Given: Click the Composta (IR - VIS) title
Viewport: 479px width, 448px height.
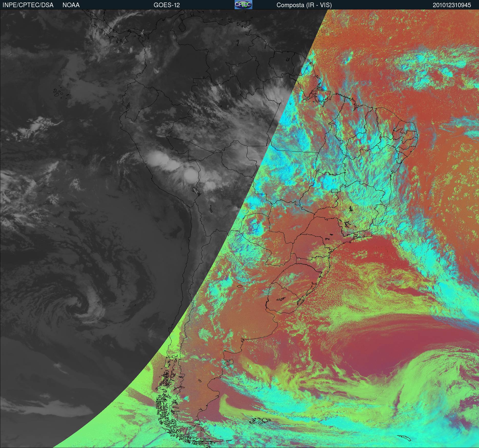Looking at the screenshot, I should (x=304, y=5).
